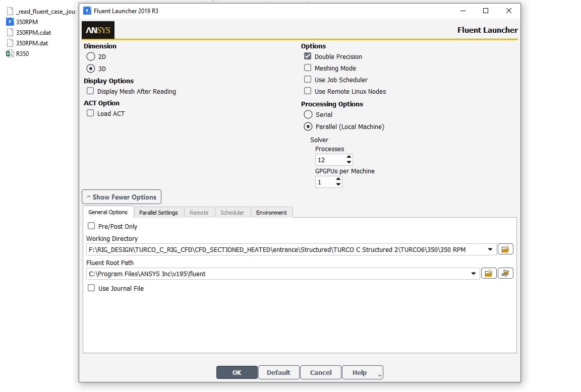Open the Help button dropdown arrow
Viewport: 581px width, 392px height.
pyautogui.click(x=379, y=375)
